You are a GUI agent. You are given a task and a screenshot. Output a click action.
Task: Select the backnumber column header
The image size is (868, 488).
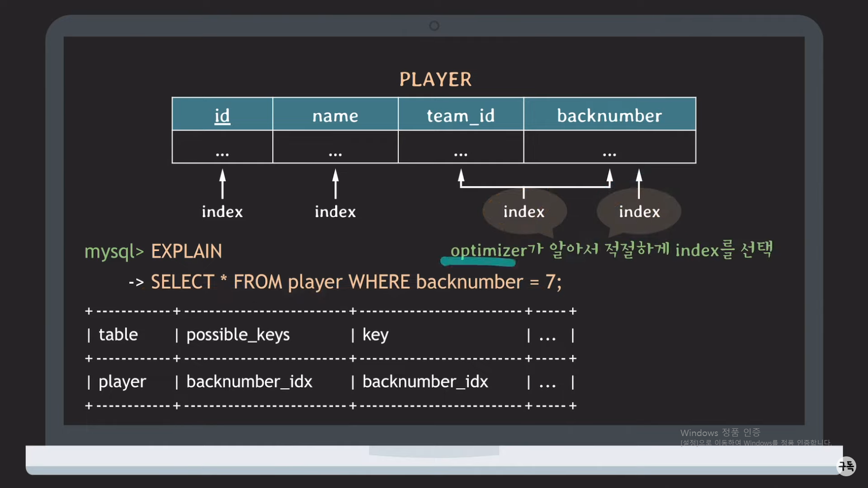pos(609,116)
